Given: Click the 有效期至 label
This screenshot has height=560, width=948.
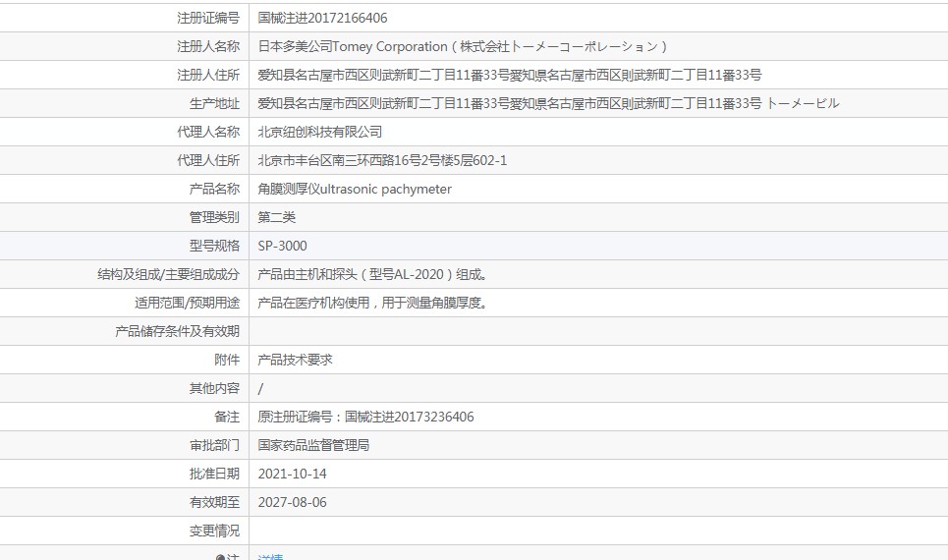Looking at the screenshot, I should (x=214, y=501).
